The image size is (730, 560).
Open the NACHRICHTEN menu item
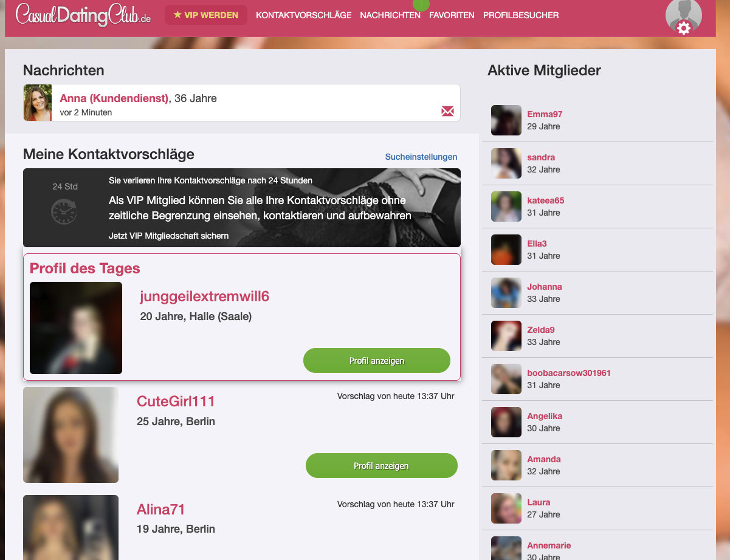tap(390, 15)
